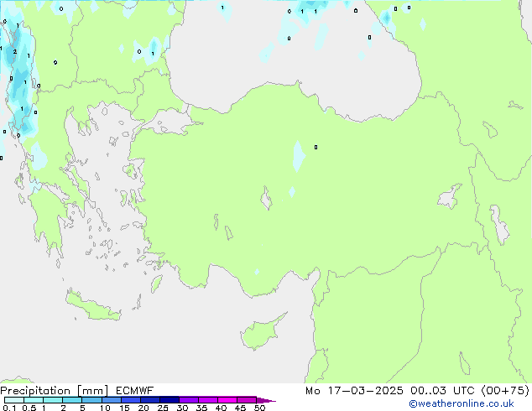Click the '0.1' legend value
The width and height of the screenshot is (532, 411).
point(9,408)
